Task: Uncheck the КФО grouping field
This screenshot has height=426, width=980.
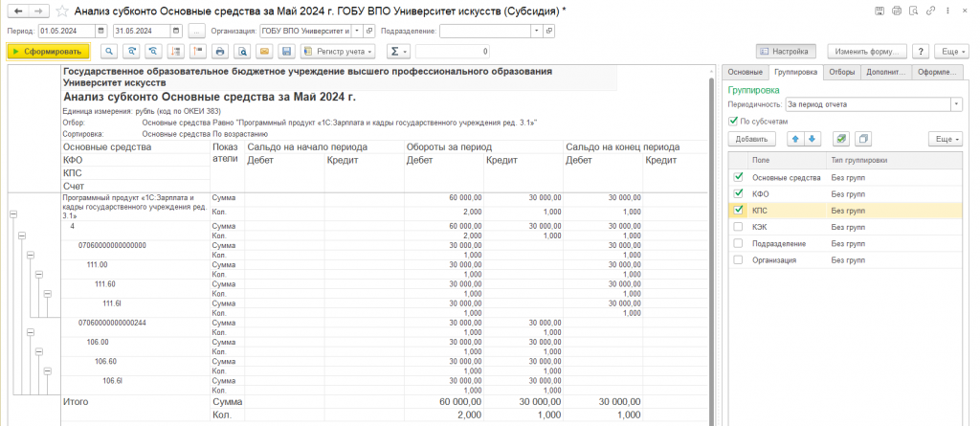Action: [x=739, y=194]
